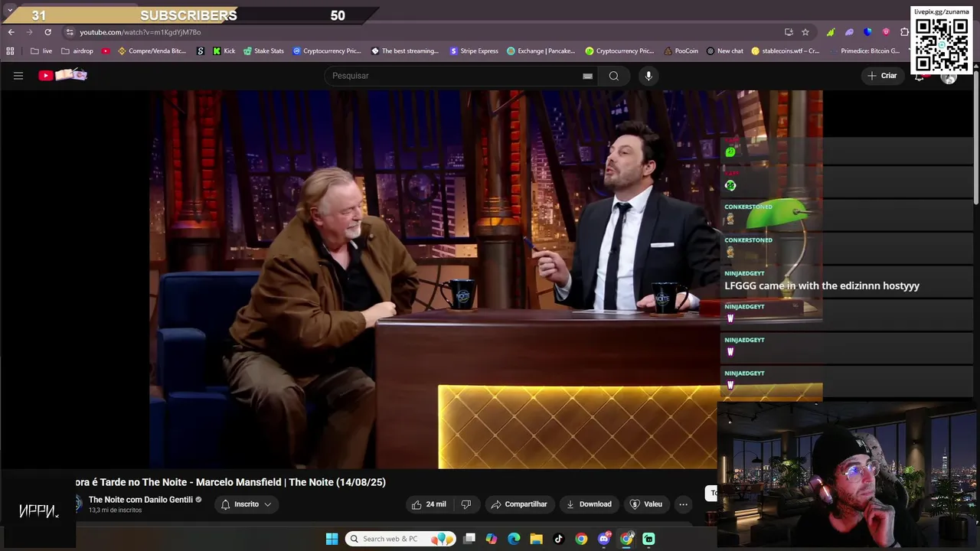Open the Windows Start menu
Screen dimensions: 980x551
(332, 539)
